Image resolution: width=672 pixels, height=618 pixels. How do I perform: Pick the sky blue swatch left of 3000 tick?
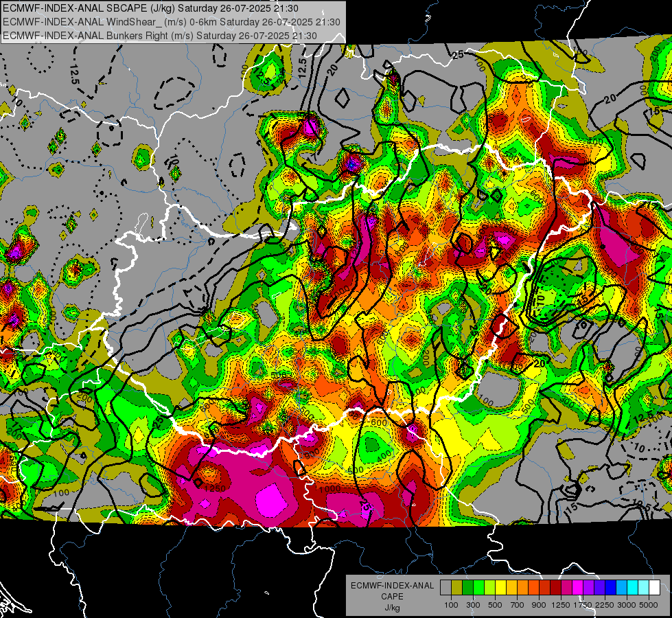[621, 588]
